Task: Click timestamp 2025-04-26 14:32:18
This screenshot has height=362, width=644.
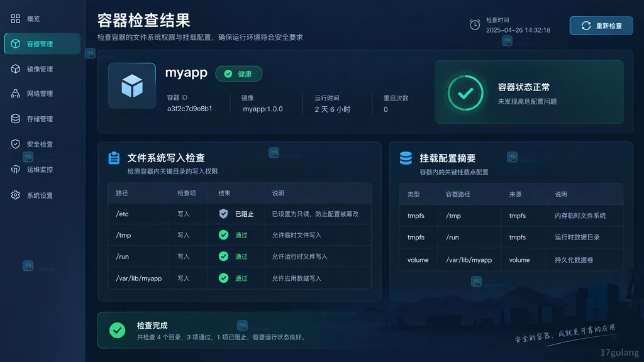Action: [518, 30]
